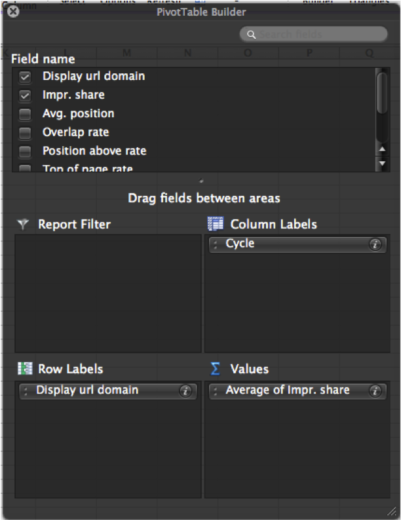
Task: Click the Report Filter funnel icon
Action: [23, 224]
